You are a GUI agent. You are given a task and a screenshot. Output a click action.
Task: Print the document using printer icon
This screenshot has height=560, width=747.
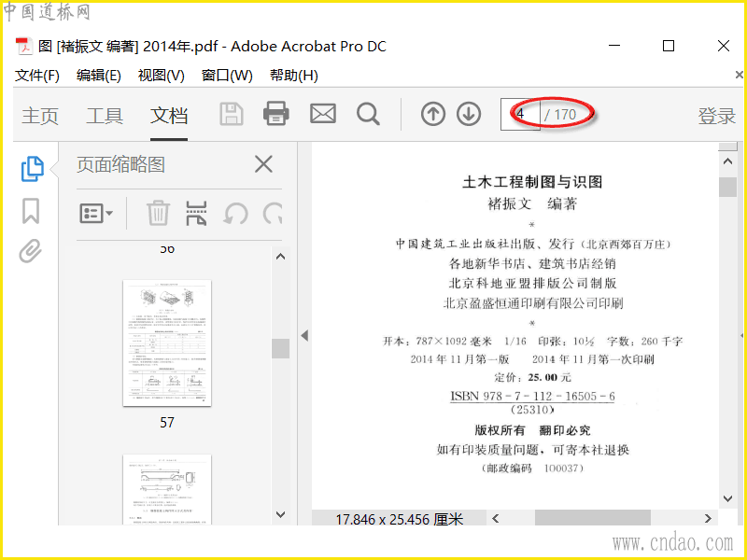[x=275, y=114]
